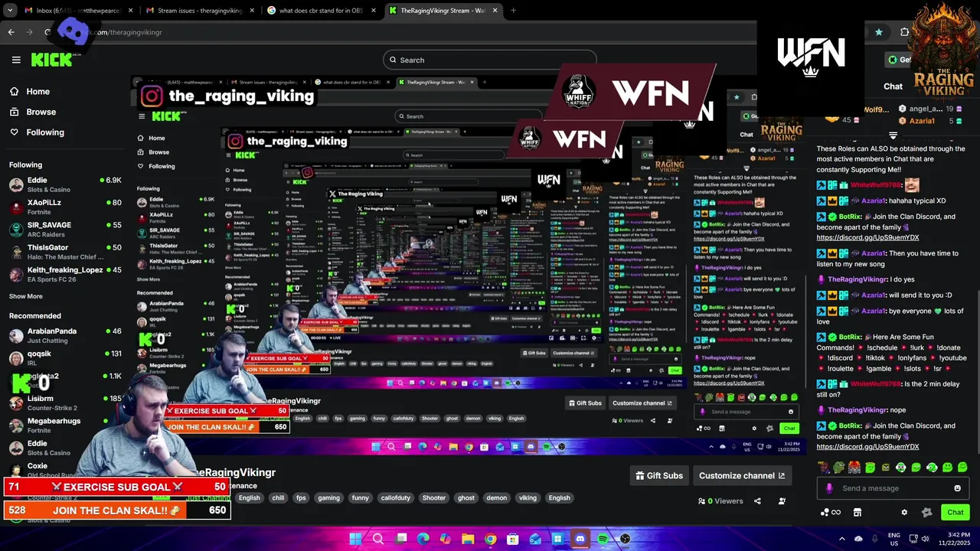This screenshot has width=980, height=551.
Task: Open followed channel XAoPiLLz
Action: coord(65,207)
